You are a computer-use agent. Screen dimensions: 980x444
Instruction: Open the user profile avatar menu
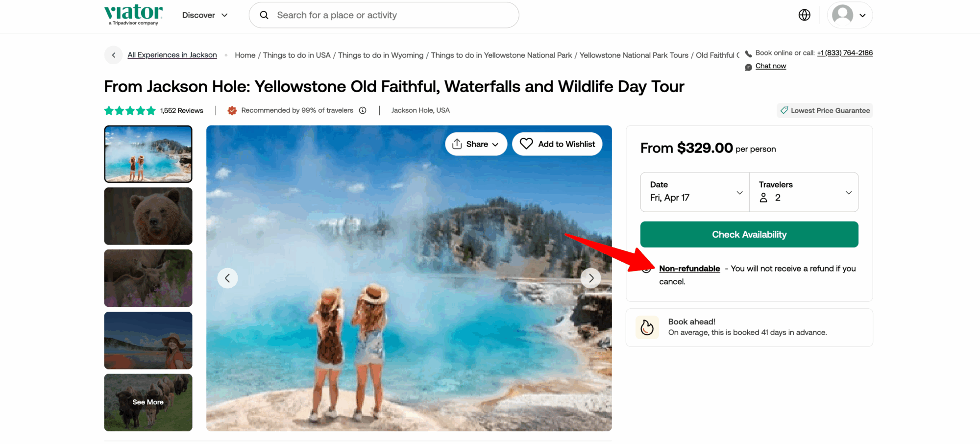tap(849, 15)
